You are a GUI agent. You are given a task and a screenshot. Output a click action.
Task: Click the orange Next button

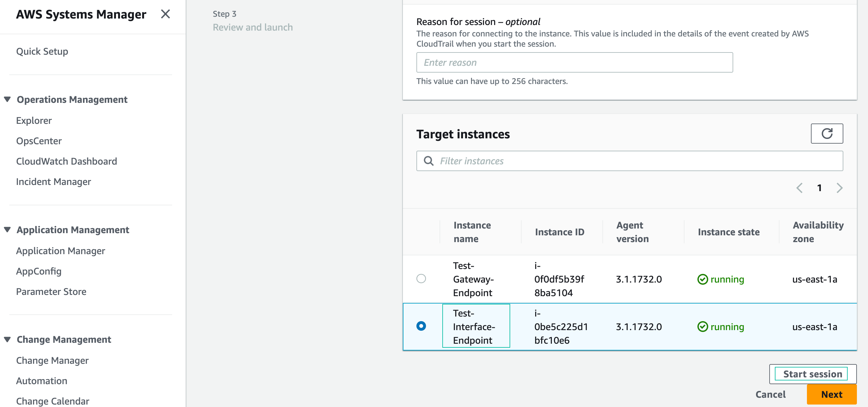[831, 394]
